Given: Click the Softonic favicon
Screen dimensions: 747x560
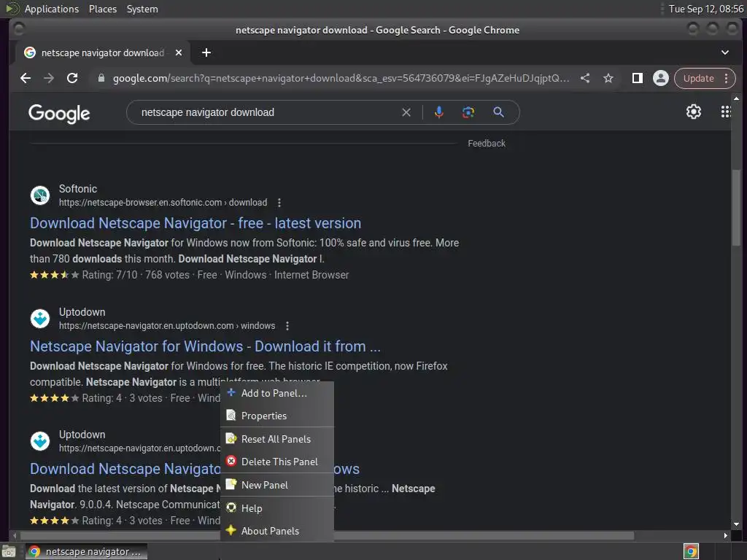Looking at the screenshot, I should 40,195.
